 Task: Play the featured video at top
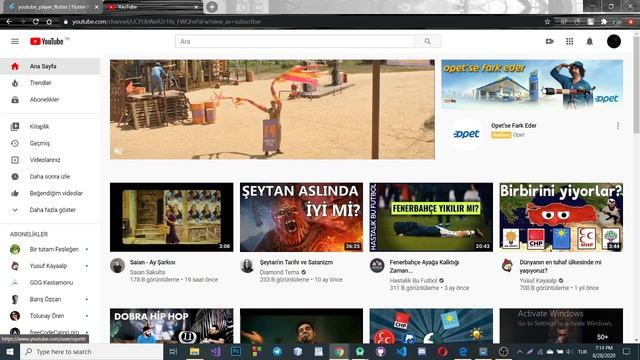(x=272, y=109)
